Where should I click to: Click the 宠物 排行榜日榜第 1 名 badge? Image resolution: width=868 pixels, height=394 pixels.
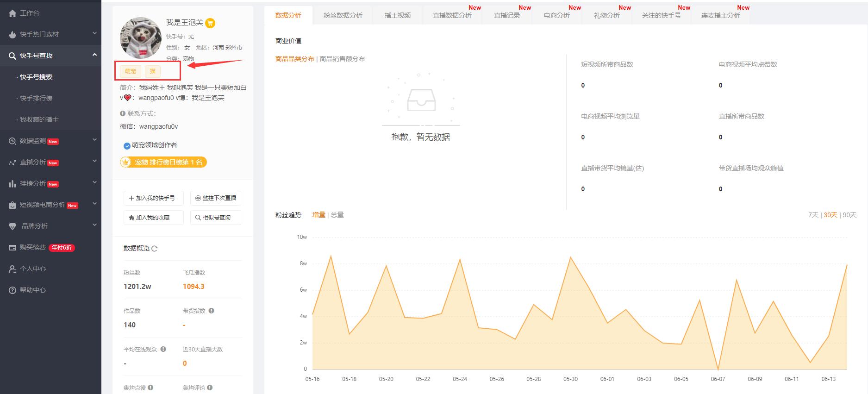(163, 162)
